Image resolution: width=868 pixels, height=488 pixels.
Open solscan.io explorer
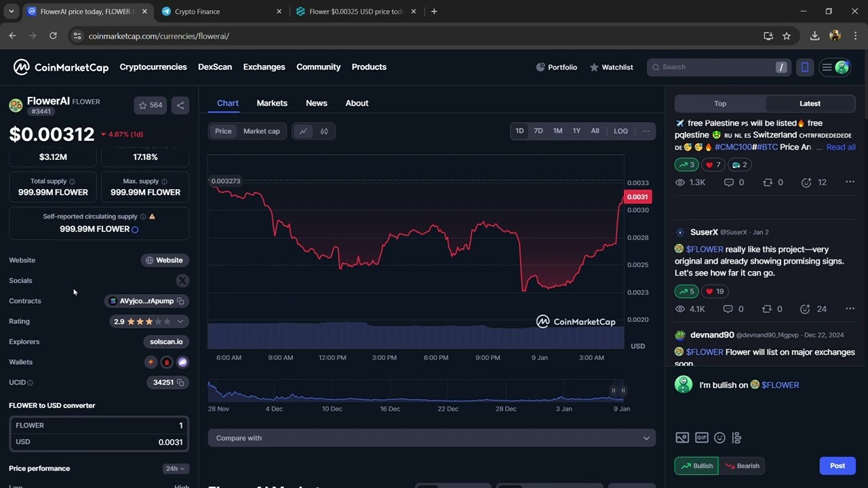point(166,342)
